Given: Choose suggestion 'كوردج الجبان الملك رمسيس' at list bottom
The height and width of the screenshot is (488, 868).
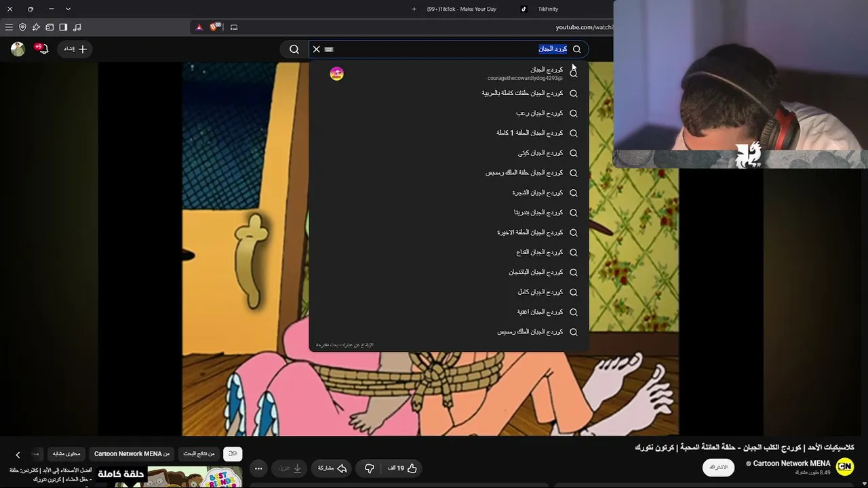Looking at the screenshot, I should tap(448, 332).
